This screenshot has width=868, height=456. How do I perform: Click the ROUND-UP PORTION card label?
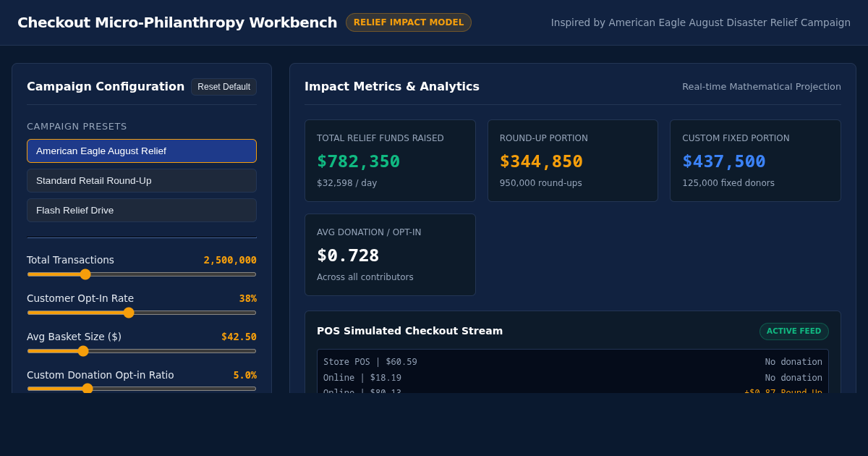[x=544, y=138]
